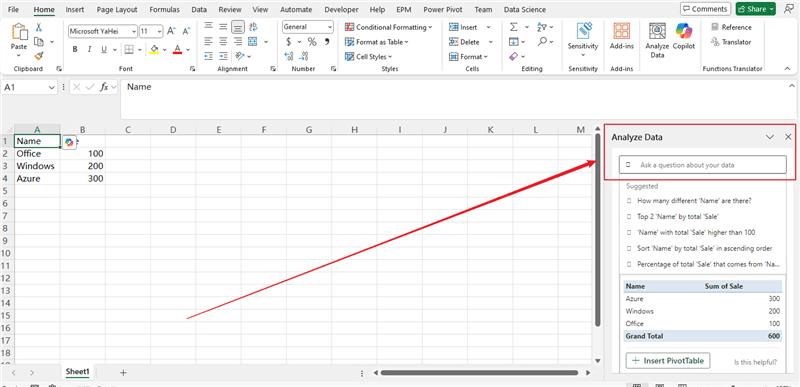This screenshot has height=387, width=800.
Task: Switch to the Formulas tab
Action: (164, 10)
